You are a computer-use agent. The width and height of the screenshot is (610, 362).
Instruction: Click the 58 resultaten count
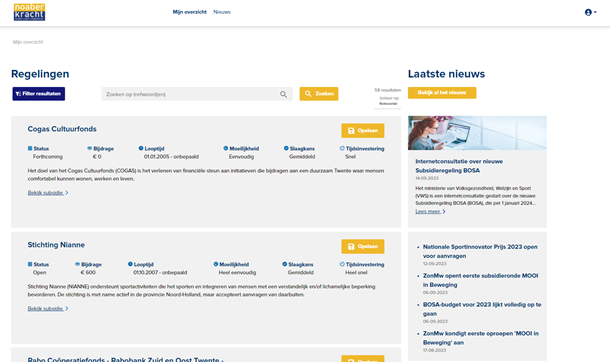click(387, 90)
